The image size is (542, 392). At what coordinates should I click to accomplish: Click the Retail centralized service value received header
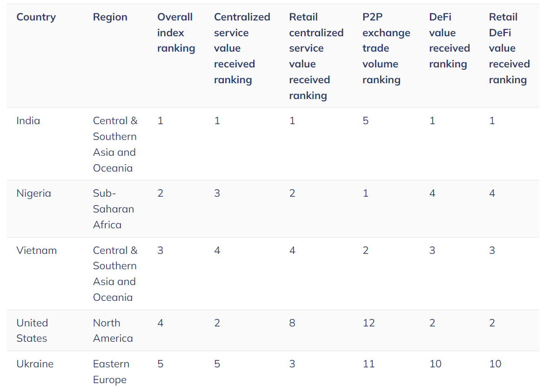point(316,56)
